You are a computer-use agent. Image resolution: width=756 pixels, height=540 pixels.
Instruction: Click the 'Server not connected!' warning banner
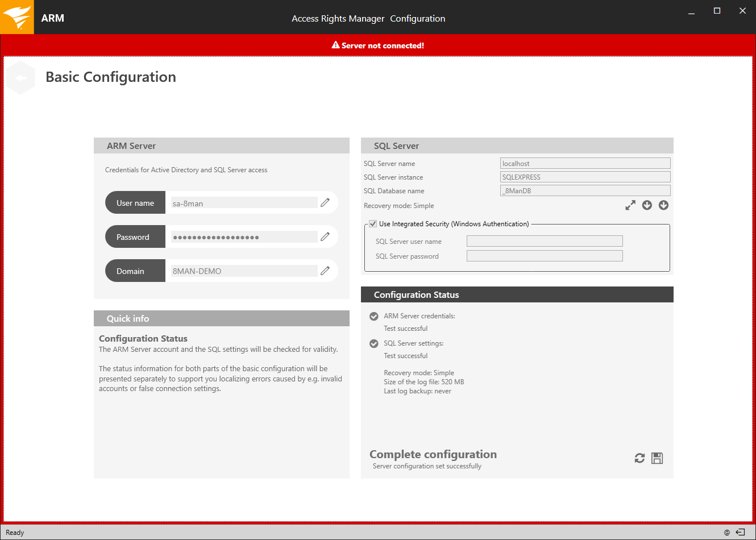[x=378, y=45]
